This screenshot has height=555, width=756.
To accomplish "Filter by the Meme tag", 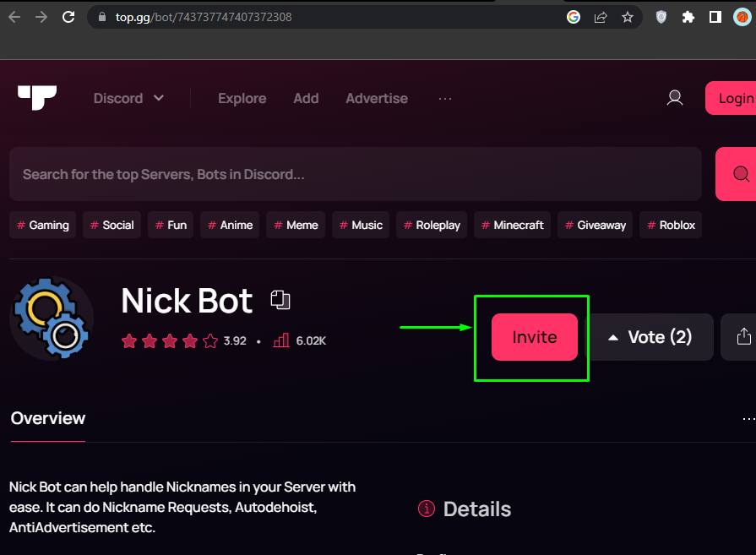I will pyautogui.click(x=296, y=226).
